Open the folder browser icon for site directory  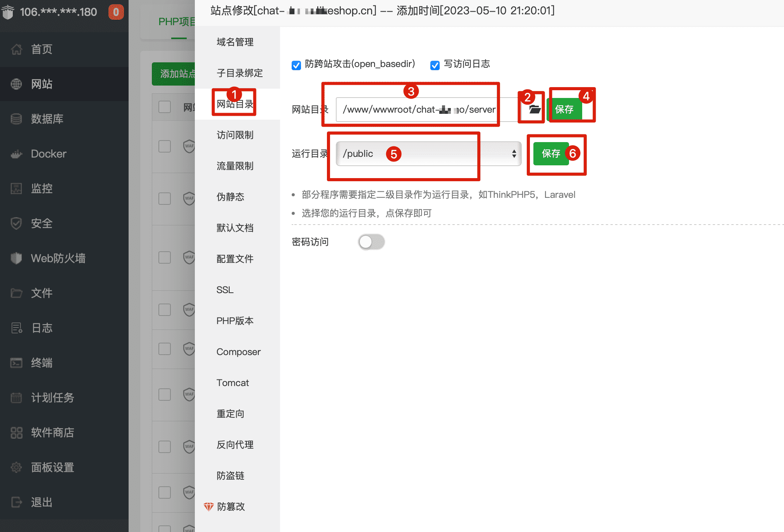535,110
